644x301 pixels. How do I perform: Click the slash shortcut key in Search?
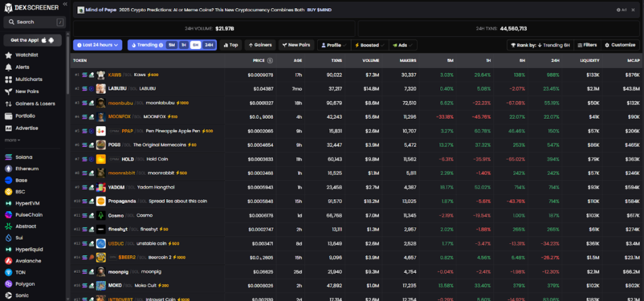coord(60,22)
